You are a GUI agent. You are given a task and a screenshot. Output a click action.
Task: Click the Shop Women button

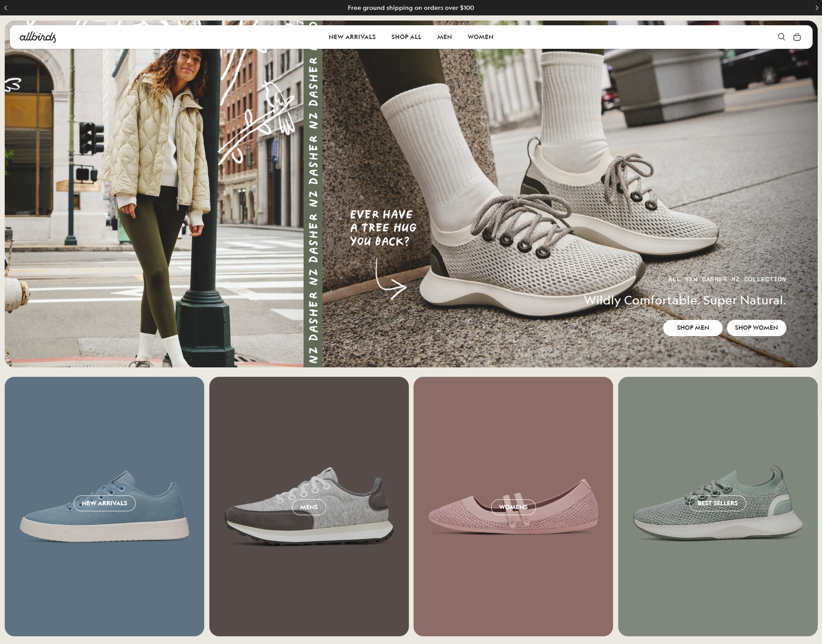[756, 328]
